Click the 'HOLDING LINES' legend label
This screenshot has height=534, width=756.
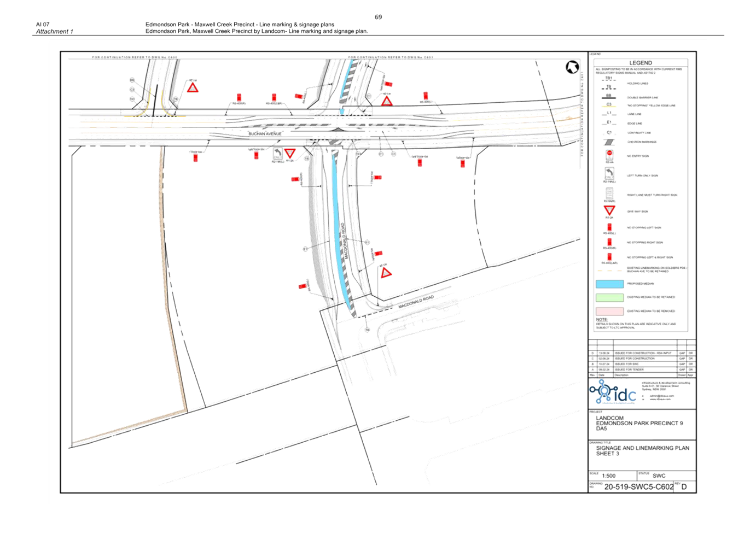point(638,84)
